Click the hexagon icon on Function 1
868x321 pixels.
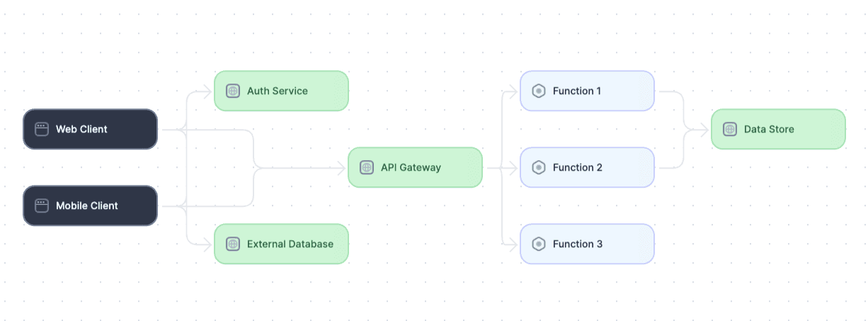pos(539,91)
